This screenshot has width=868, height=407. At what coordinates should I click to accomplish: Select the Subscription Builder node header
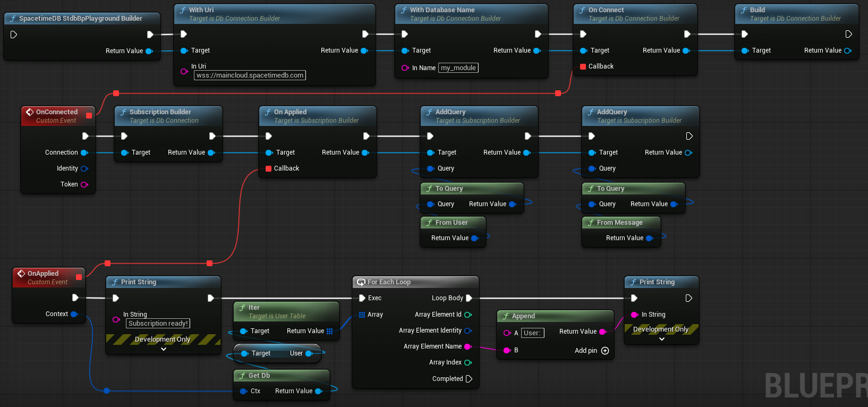click(x=168, y=116)
